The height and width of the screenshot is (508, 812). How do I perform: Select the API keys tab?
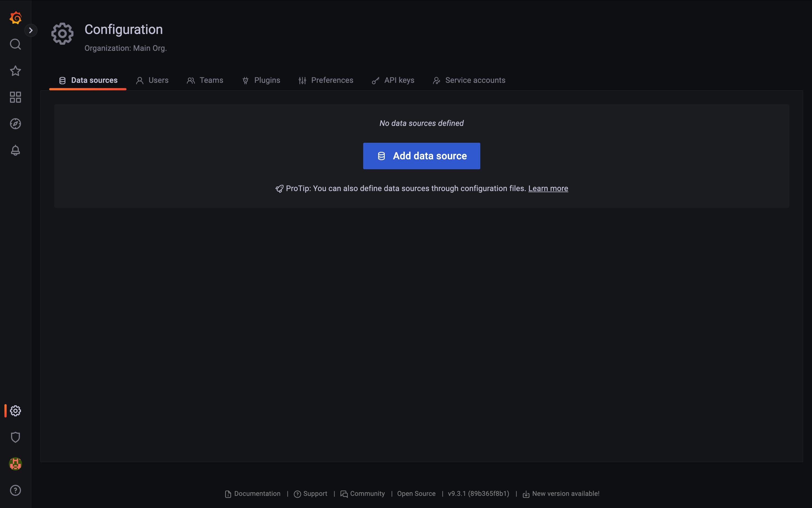[393, 80]
